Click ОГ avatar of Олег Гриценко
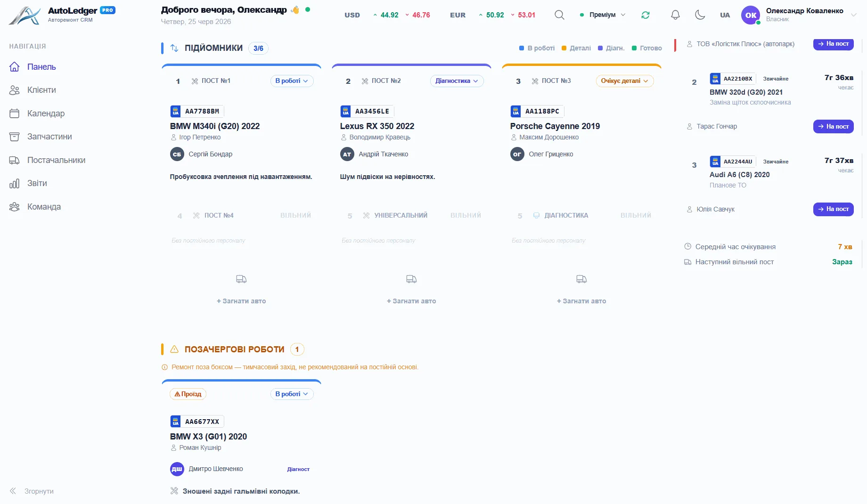This screenshot has width=867, height=504. [x=517, y=154]
